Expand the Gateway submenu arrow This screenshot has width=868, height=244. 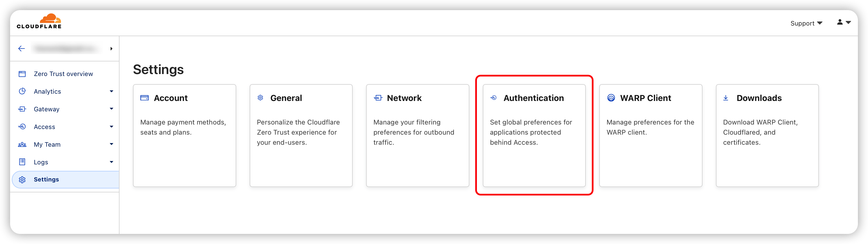coord(112,109)
